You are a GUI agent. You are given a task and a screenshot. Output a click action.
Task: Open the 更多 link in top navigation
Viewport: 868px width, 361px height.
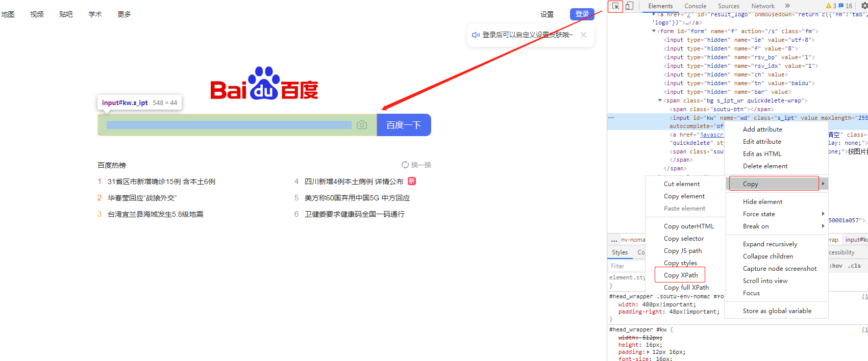[x=124, y=14]
